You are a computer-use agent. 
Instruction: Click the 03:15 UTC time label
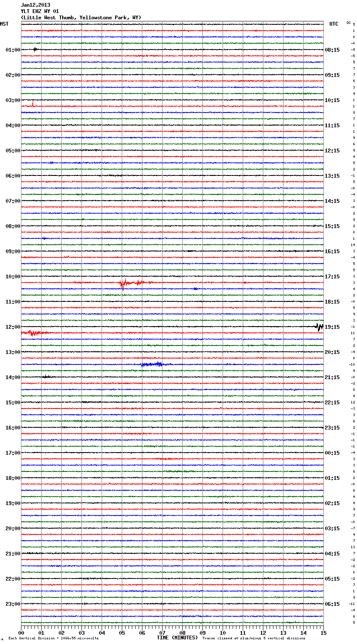tap(332, 529)
